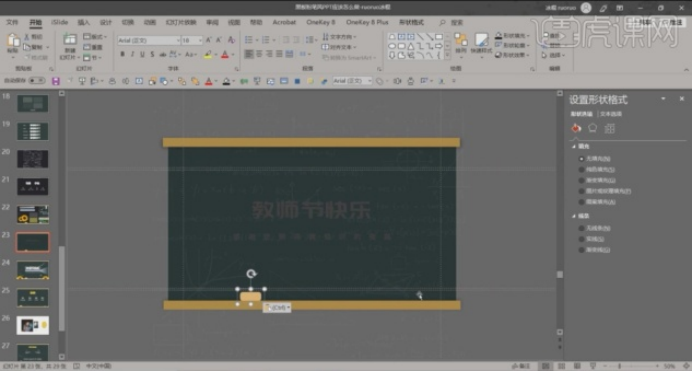Select the No fill radio button

click(581, 158)
